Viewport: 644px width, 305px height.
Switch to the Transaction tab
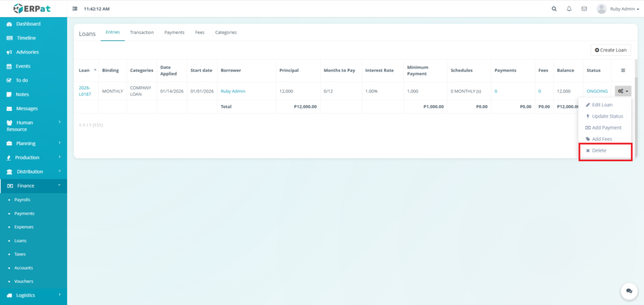click(x=142, y=32)
